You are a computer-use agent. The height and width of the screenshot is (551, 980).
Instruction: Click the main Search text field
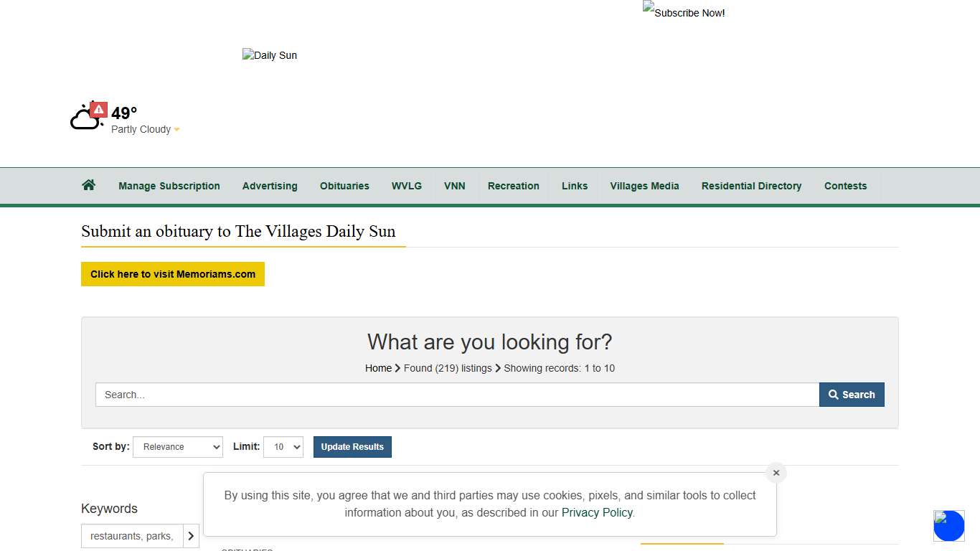tap(457, 395)
